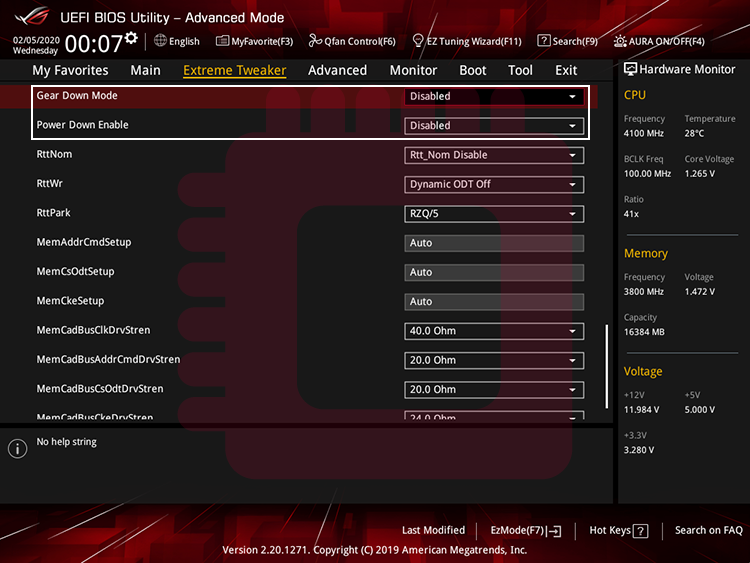Switch to the Monitor tab
Image resolution: width=750 pixels, height=563 pixels.
(413, 70)
